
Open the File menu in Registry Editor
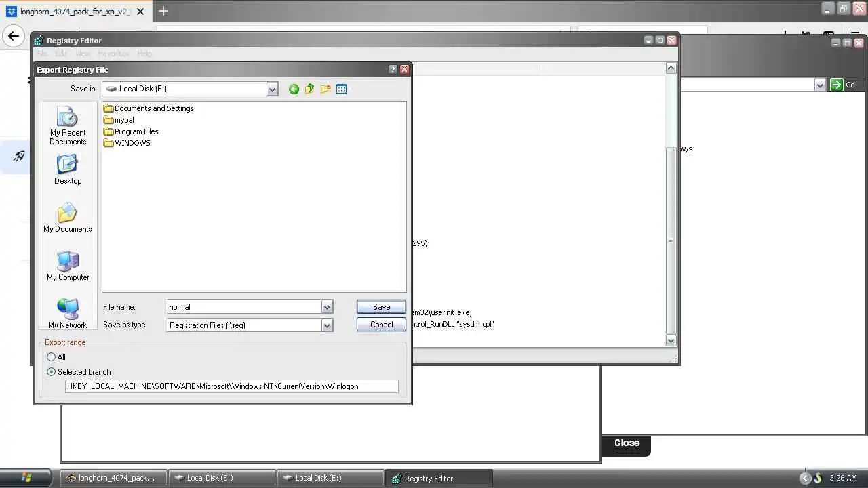point(42,54)
